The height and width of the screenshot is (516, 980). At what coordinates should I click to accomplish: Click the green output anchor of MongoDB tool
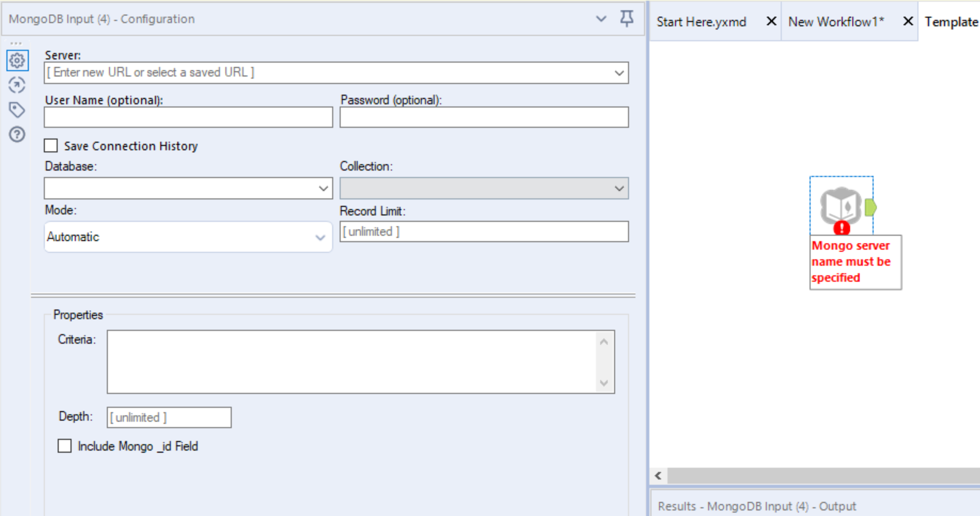(871, 208)
